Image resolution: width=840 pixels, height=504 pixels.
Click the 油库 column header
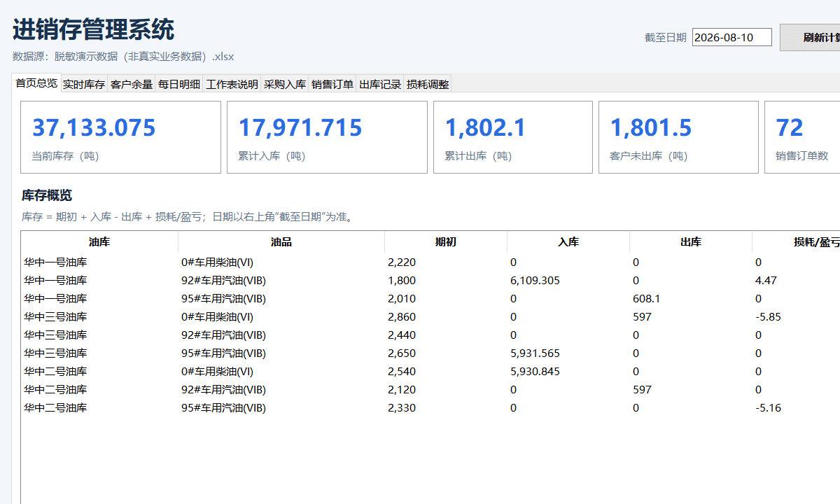click(99, 242)
